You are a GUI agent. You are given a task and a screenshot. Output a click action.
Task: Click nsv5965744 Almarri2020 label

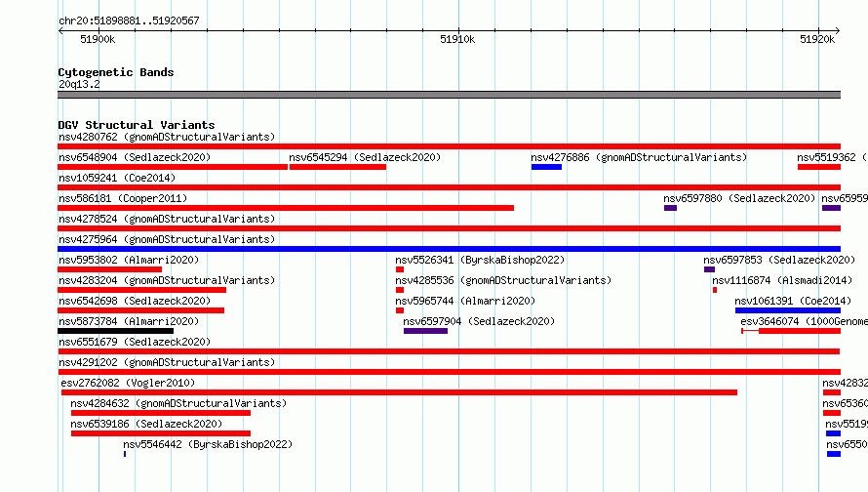(465, 301)
